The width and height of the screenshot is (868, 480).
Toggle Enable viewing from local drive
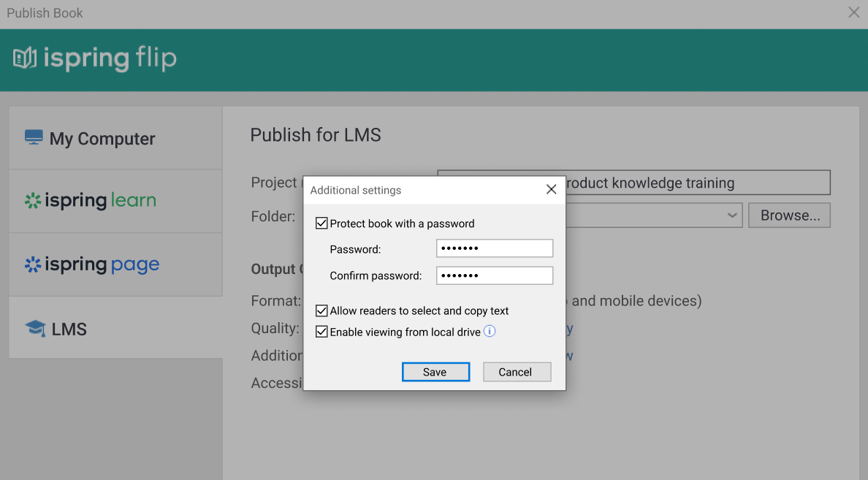pos(321,331)
